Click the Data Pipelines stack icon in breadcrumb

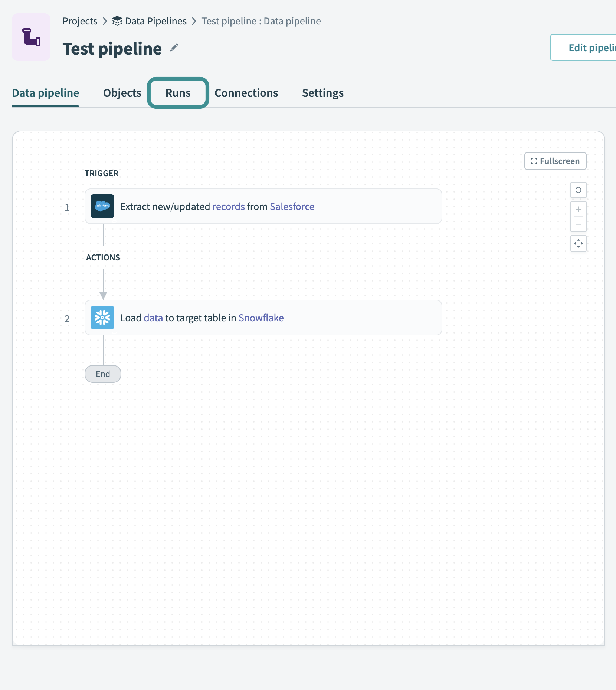point(117,21)
